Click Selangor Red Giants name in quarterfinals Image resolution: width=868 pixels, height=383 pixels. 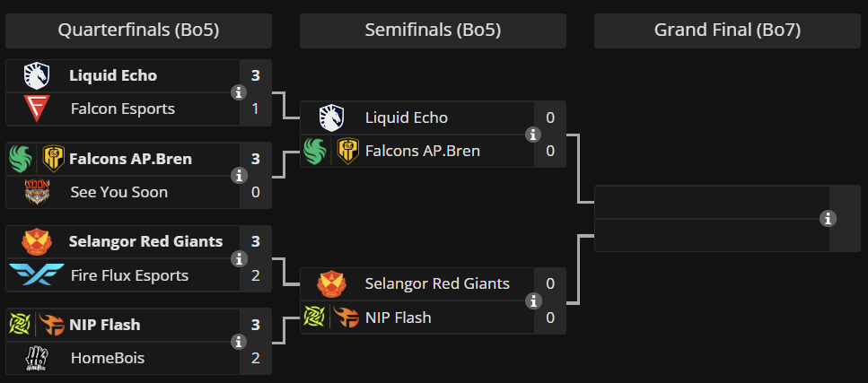[x=145, y=242]
